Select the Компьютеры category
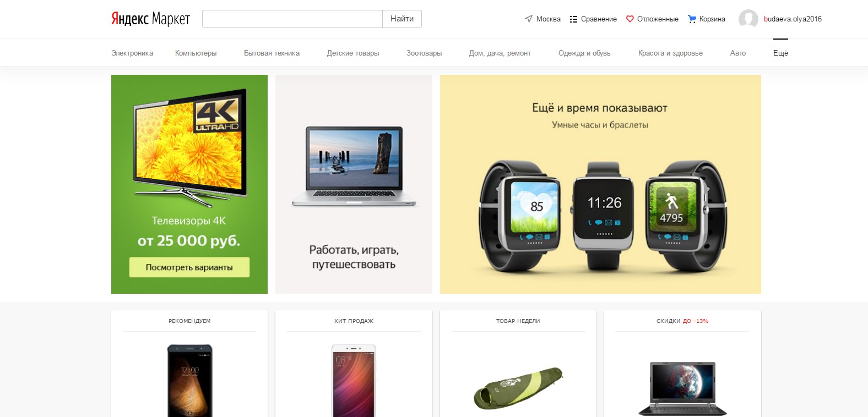This screenshot has width=868, height=417. 196,53
